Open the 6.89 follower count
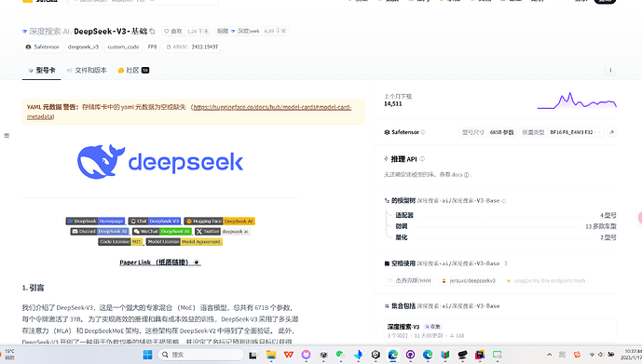The height and width of the screenshot is (364, 642). [275, 31]
